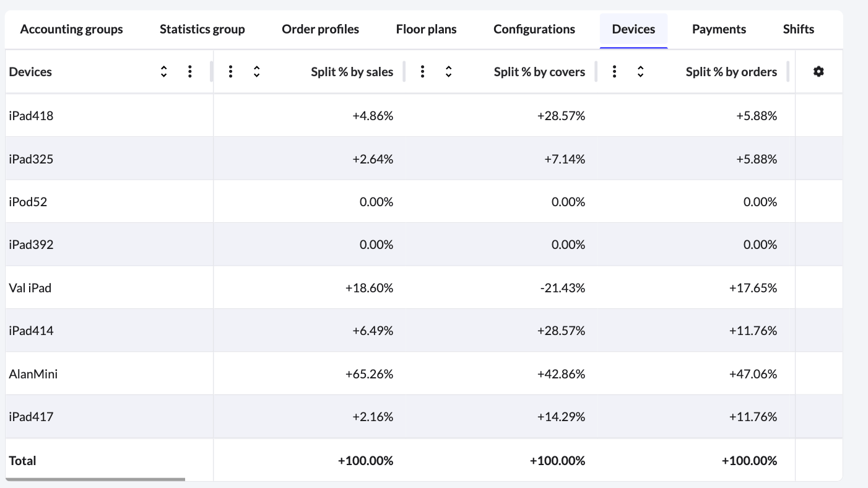Click the Split % by orders header
The height and width of the screenshot is (488, 868).
731,72
